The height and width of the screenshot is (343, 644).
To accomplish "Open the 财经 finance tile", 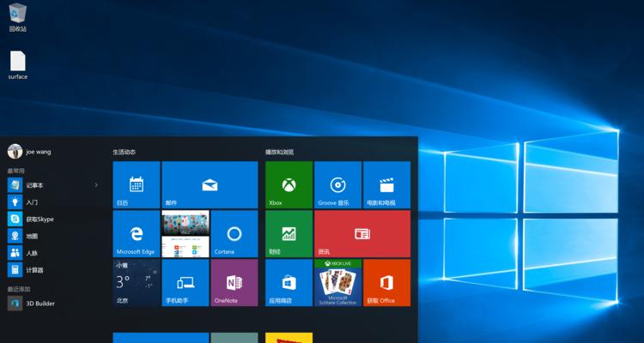I will pos(289,234).
